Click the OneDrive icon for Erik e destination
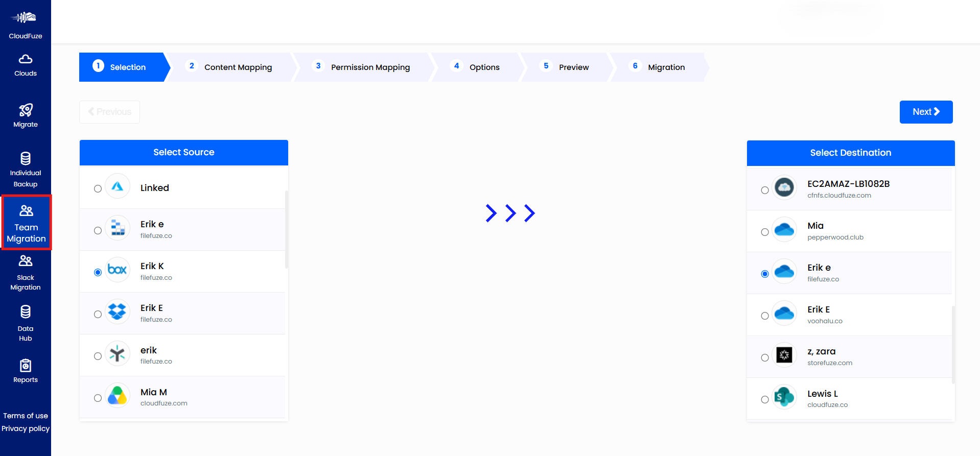 point(784,272)
